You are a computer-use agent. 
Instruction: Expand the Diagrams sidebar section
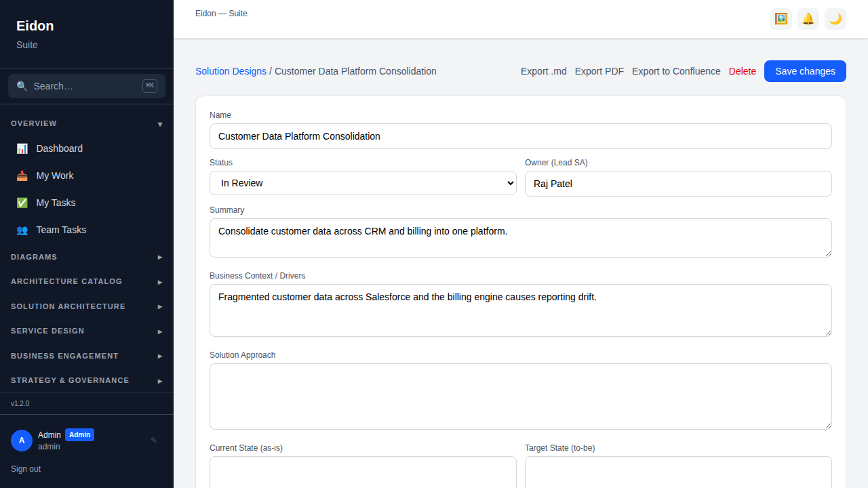coord(87,257)
